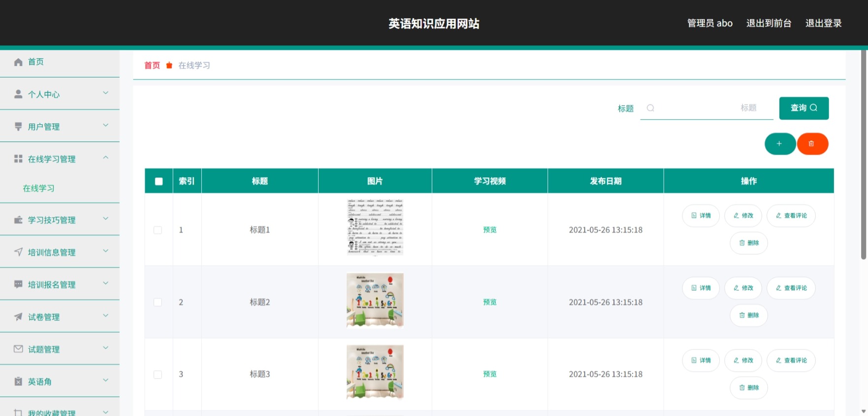Viewport: 868px width, 416px height.
Task: Click the chat icon beside 培训报名管理
Action: (18, 284)
